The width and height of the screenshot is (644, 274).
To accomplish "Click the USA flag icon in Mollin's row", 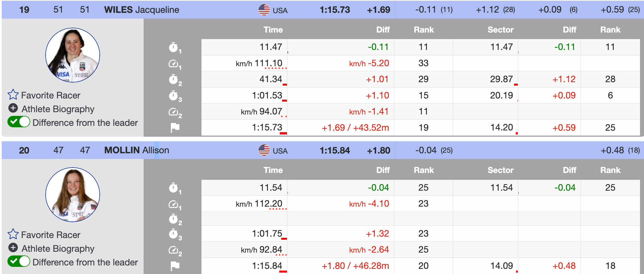I will pyautogui.click(x=264, y=150).
